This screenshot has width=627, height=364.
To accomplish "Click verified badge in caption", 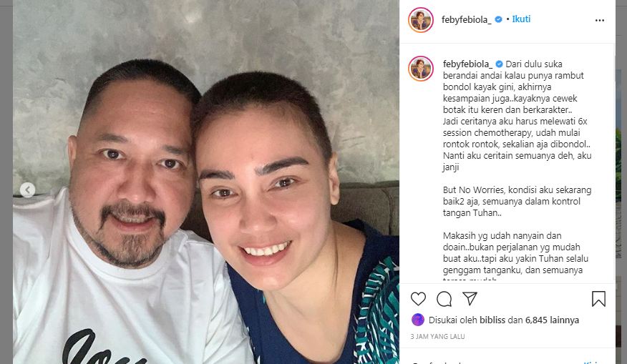I will [499, 64].
